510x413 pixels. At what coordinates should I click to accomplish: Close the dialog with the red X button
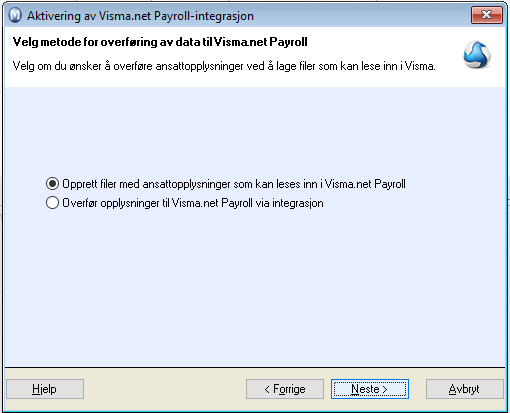pos(487,15)
